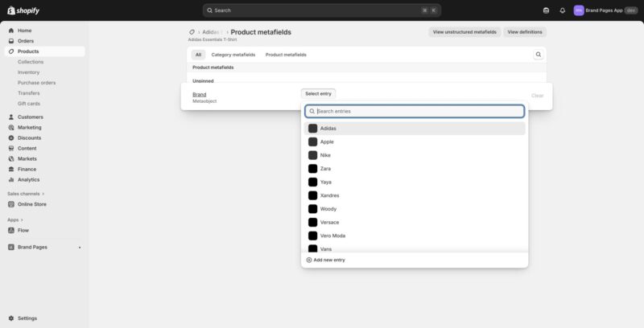Click the products breadcrumb tag icon

pos(192,32)
